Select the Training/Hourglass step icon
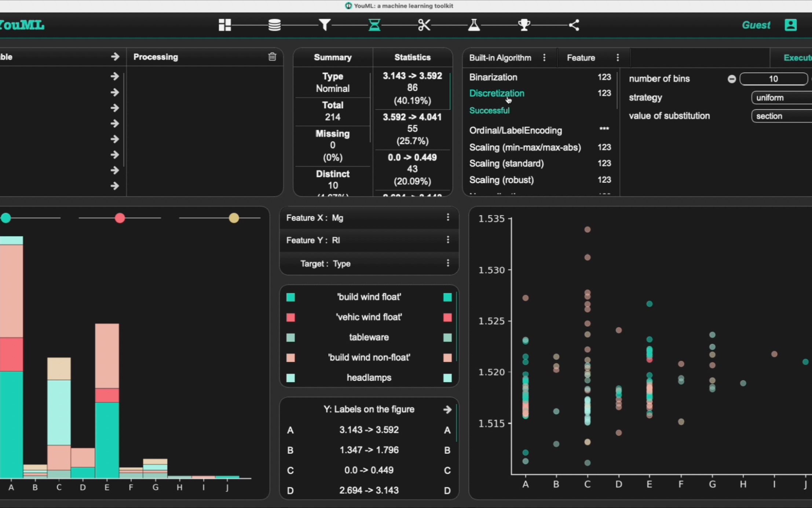The height and width of the screenshot is (508, 812). [x=374, y=25]
